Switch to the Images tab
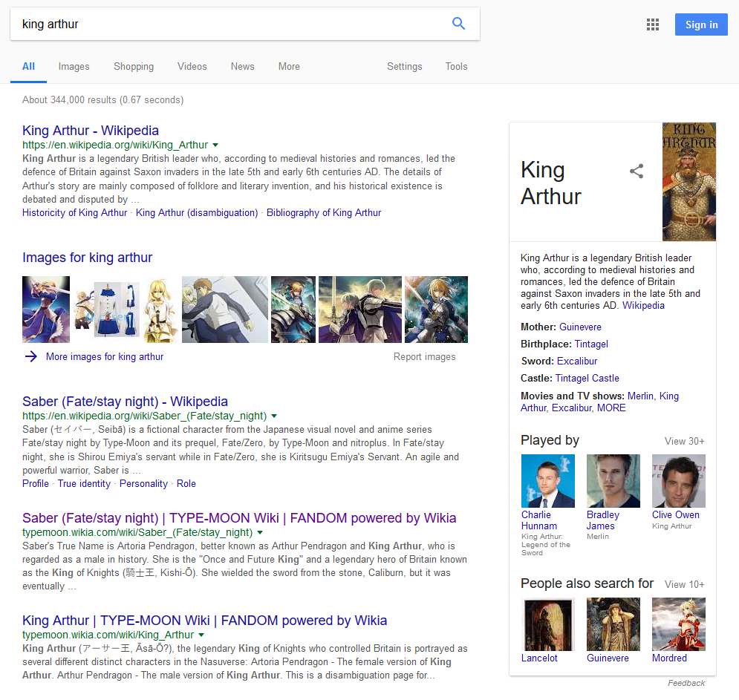The width and height of the screenshot is (739, 700). 74,66
